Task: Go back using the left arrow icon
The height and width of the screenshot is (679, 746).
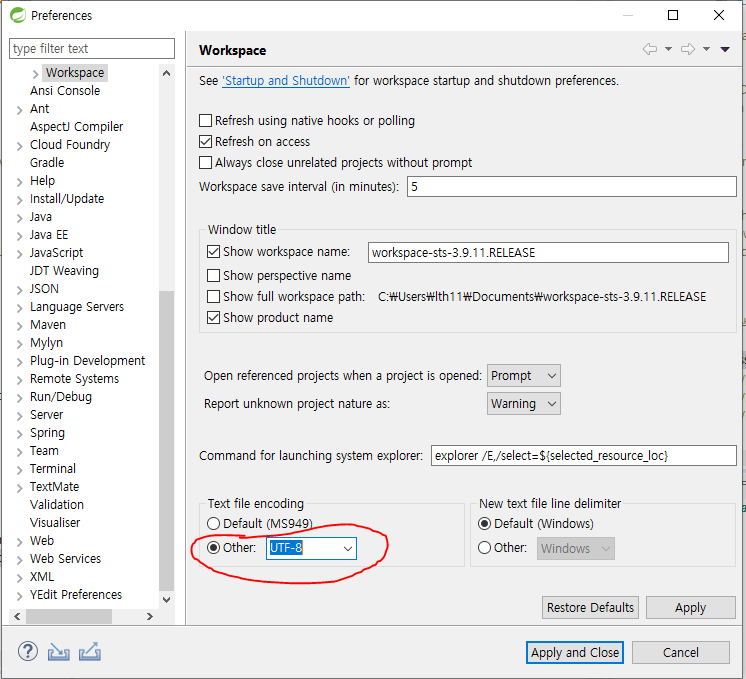Action: (x=650, y=49)
